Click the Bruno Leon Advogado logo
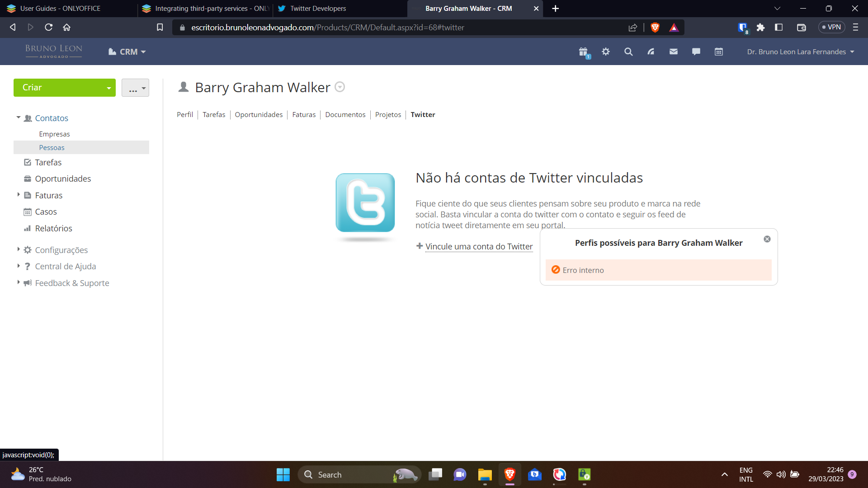This screenshot has width=868, height=488. [54, 51]
